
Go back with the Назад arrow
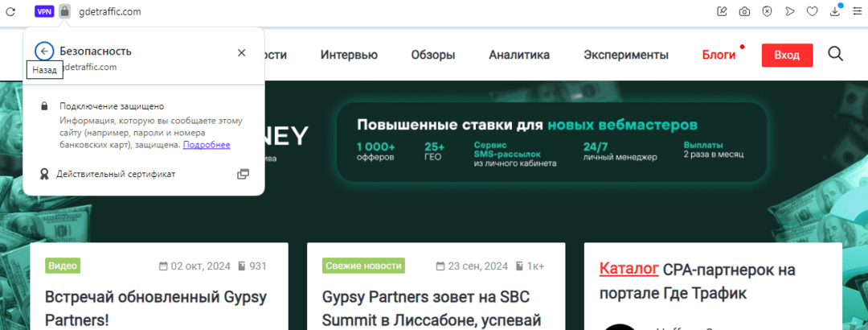click(44, 52)
